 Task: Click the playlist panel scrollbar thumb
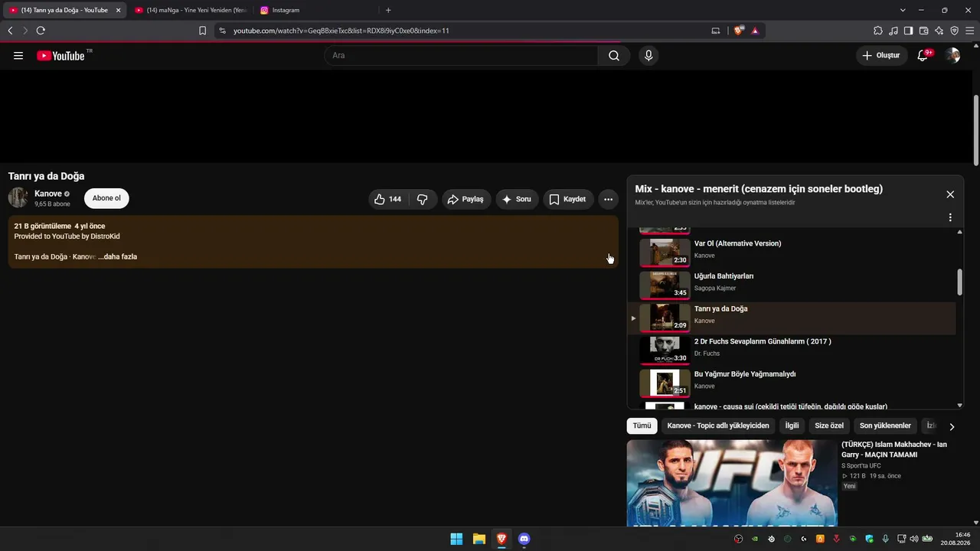pos(960,282)
